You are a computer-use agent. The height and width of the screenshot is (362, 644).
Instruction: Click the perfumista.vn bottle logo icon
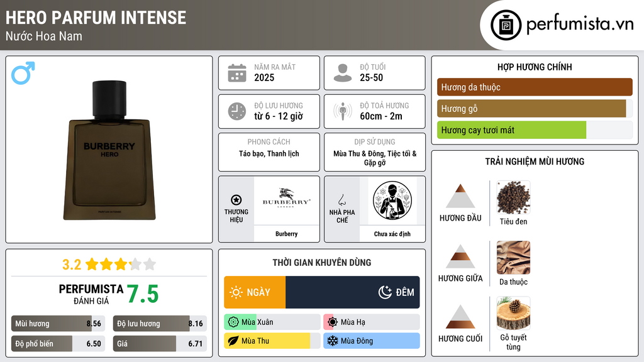(x=506, y=25)
